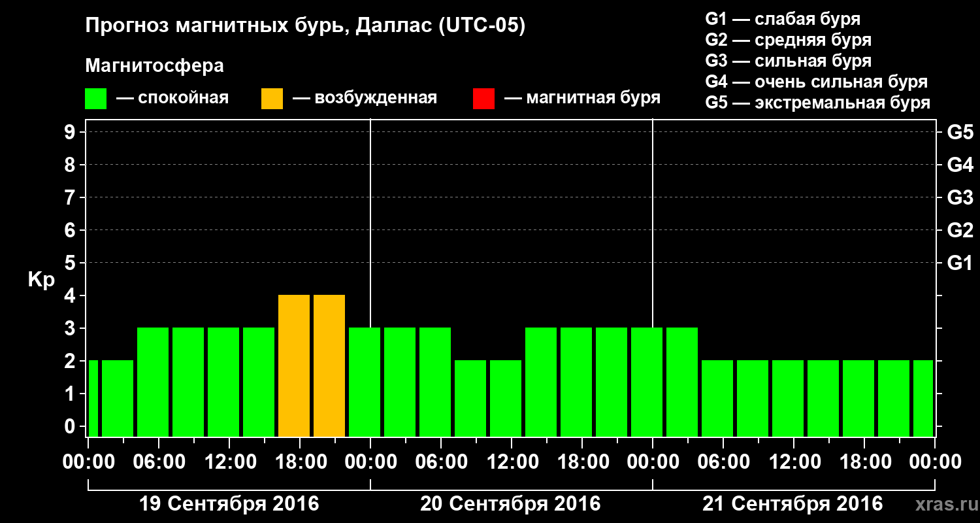980x523 pixels.
Task: Click the 06:00 label above 21 Сентября
Action: (723, 462)
